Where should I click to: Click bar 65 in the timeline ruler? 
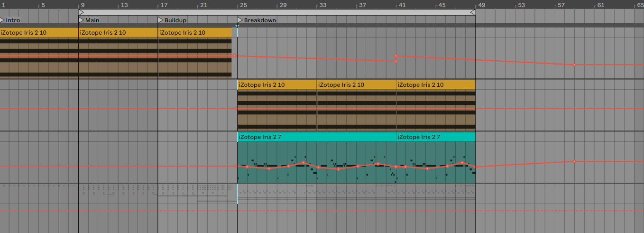coord(640,5)
